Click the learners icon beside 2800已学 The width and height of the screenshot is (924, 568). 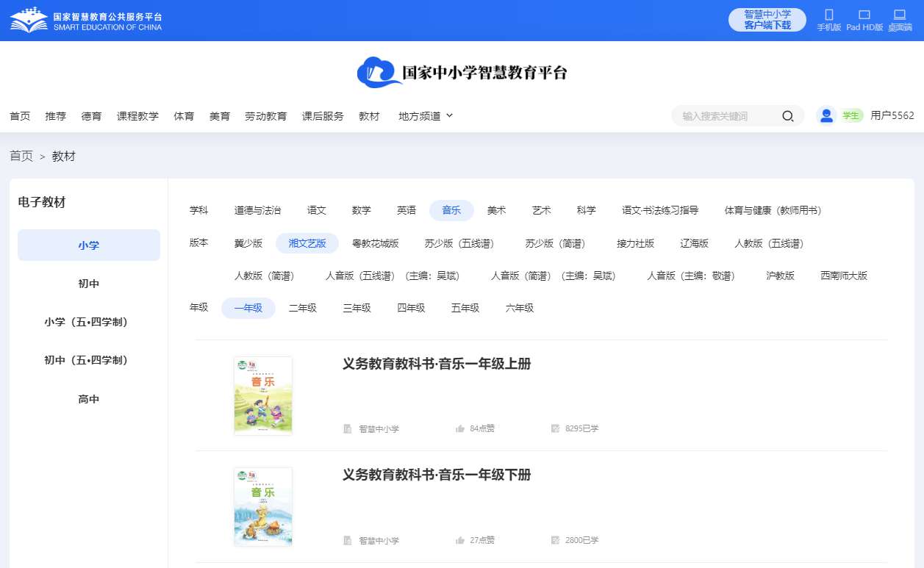coord(556,540)
